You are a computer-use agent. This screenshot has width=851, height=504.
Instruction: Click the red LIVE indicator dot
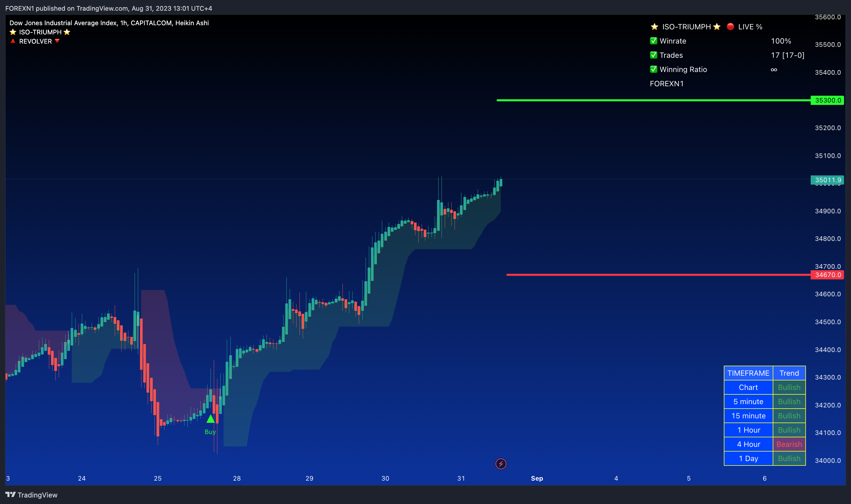pos(730,26)
